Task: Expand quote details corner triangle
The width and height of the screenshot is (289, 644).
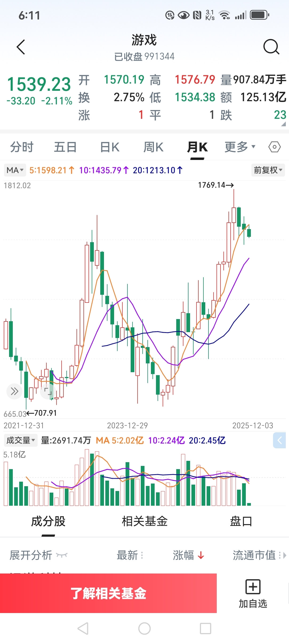Action: [283, 124]
